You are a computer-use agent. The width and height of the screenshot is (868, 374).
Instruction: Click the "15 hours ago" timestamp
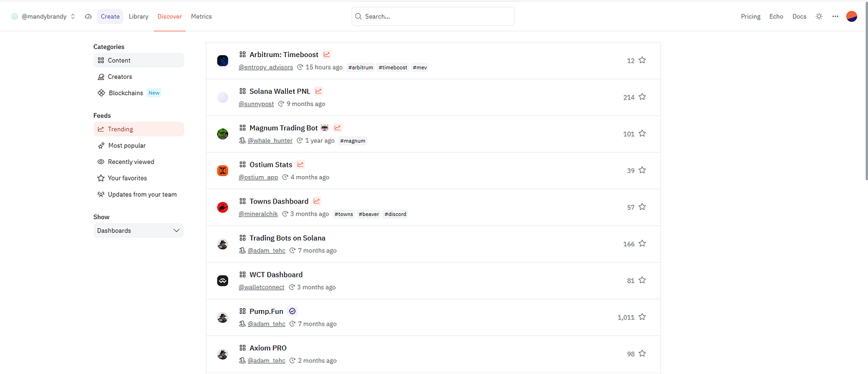tap(324, 67)
